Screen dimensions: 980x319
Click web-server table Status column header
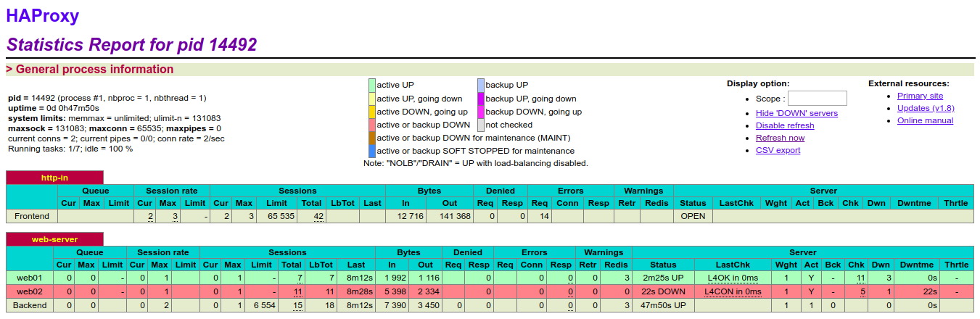tap(663, 265)
